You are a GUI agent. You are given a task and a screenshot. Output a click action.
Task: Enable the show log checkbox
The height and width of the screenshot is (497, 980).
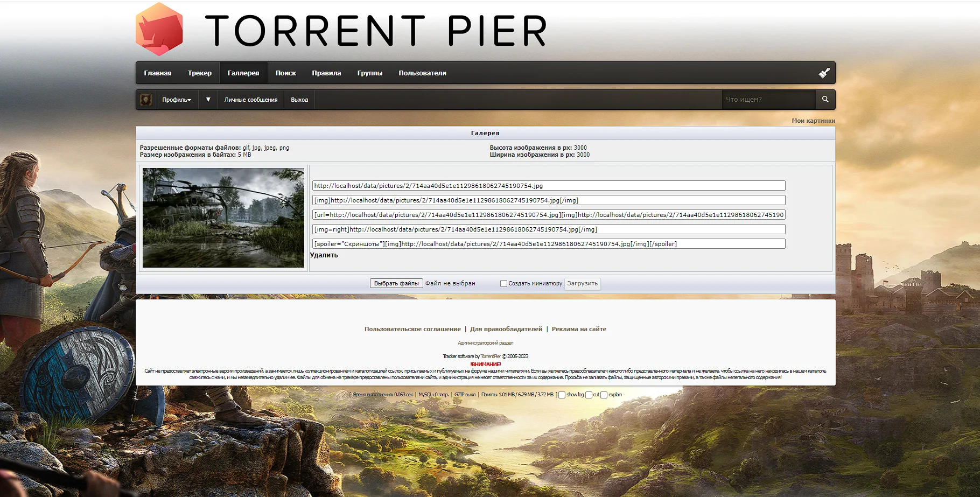coord(562,395)
